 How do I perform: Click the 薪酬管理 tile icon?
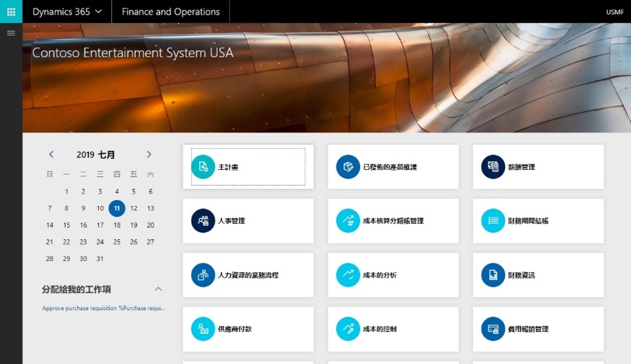[x=493, y=166]
